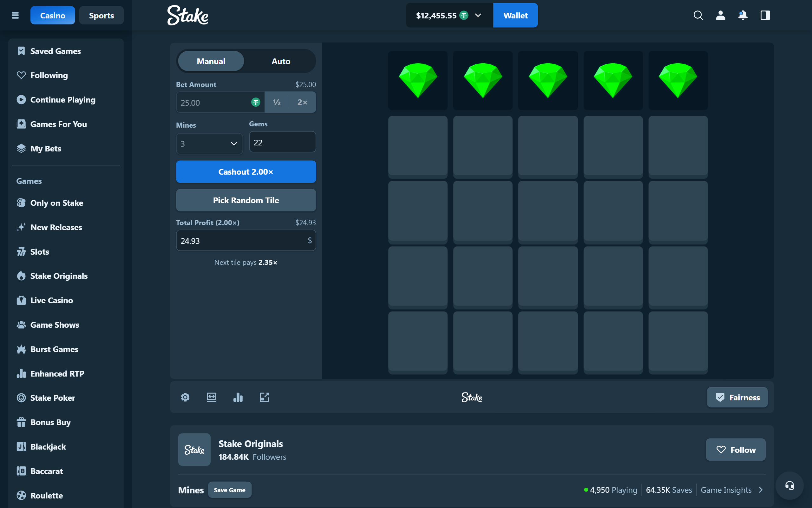Open live stats bar chart icon
The height and width of the screenshot is (508, 812).
pos(238,397)
